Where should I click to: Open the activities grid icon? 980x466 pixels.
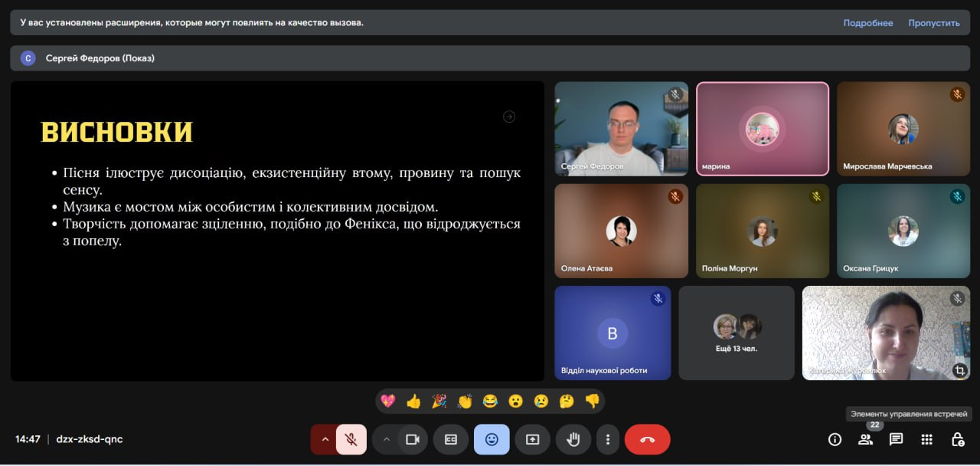(926, 439)
